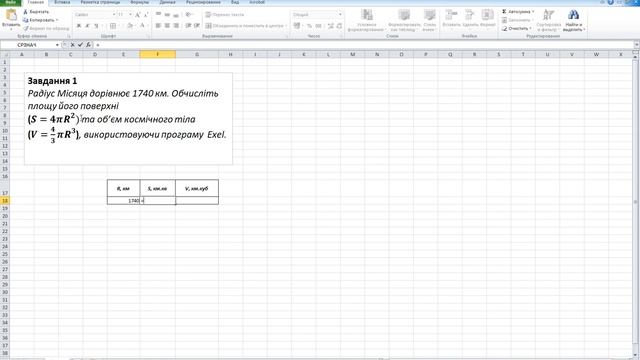
Task: Select cell containing 1740
Action: pos(124,200)
